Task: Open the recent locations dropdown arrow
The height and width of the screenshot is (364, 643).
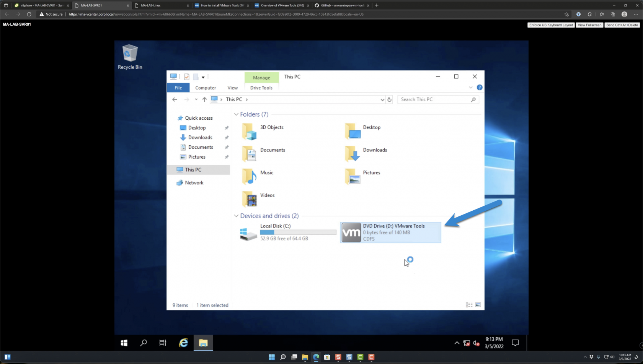Action: coord(196,99)
